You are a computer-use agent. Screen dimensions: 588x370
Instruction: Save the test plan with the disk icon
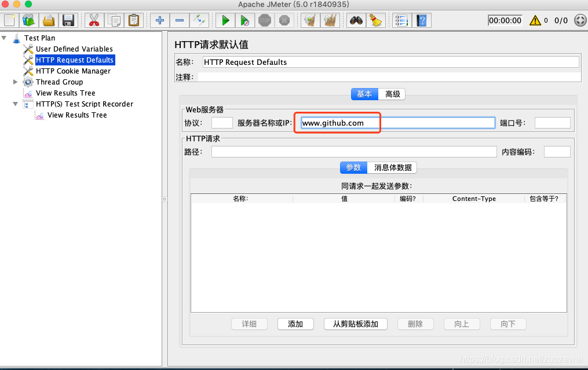coord(68,20)
